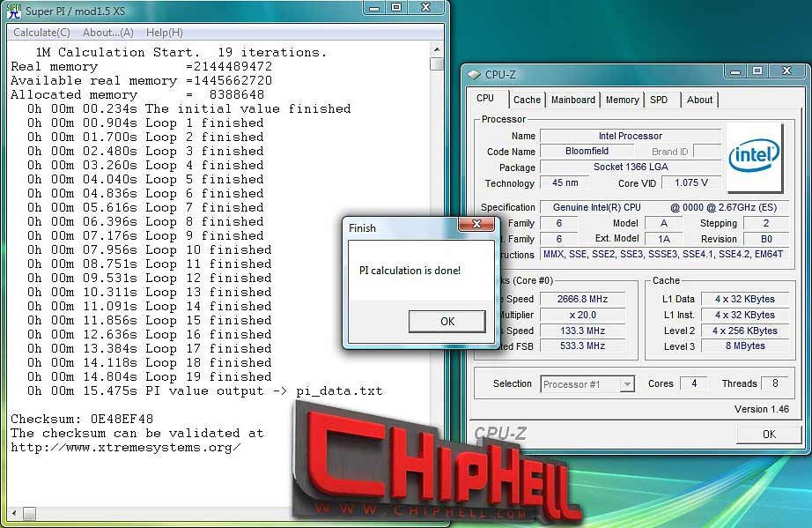812x528 pixels.
Task: Click the Cores value 4
Action: pyautogui.click(x=694, y=383)
